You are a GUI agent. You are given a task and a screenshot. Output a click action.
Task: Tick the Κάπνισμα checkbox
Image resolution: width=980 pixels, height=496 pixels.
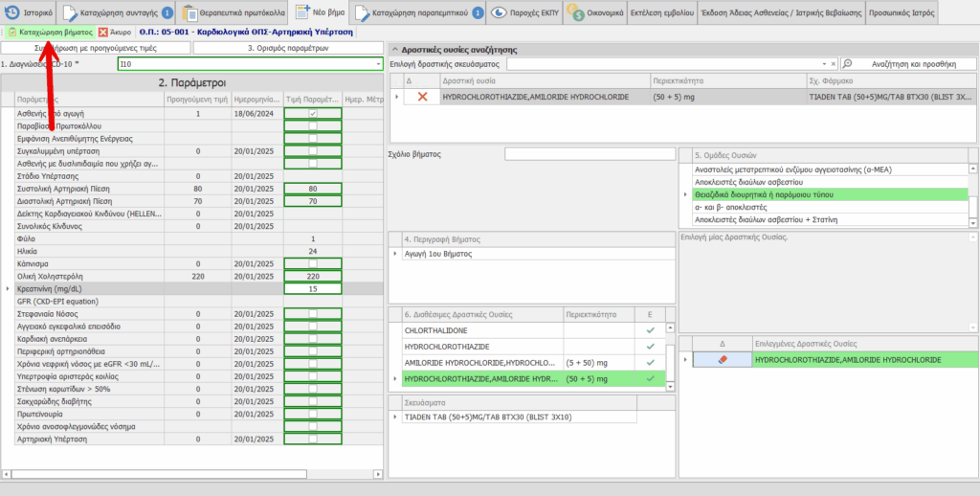(312, 263)
